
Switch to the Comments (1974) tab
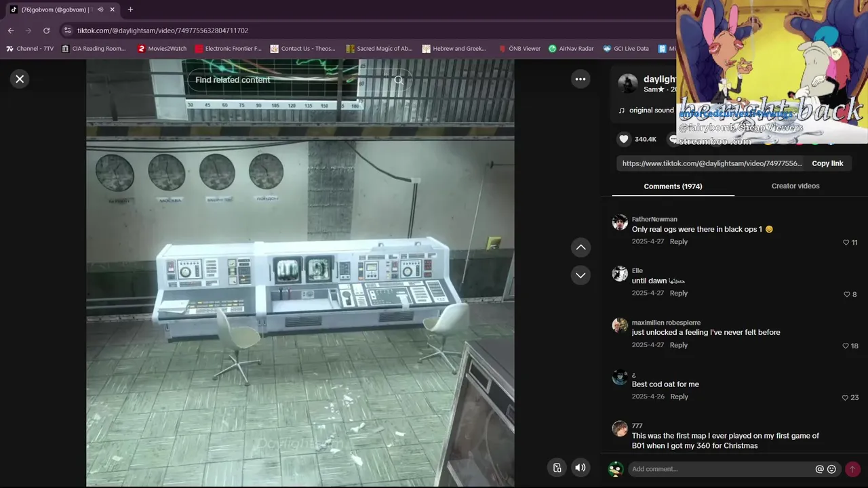coord(673,186)
